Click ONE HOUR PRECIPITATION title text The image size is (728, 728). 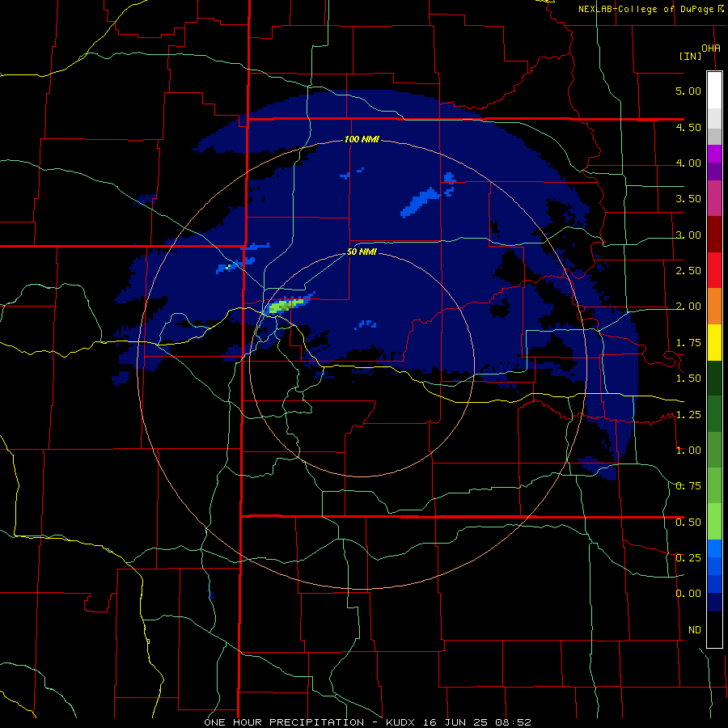(284, 722)
